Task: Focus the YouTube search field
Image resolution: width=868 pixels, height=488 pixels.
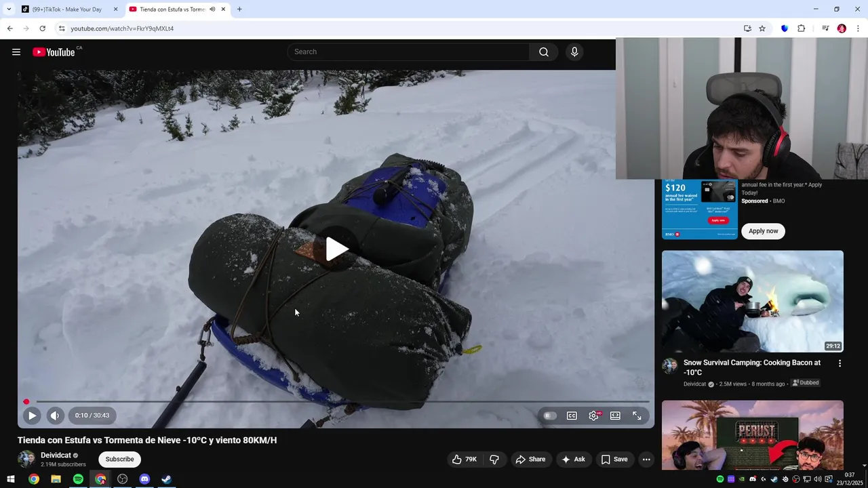Action: click(409, 52)
